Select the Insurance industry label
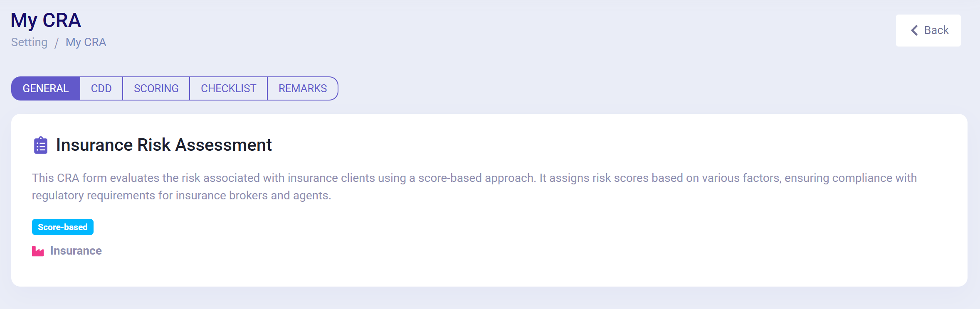This screenshot has height=309, width=980. [x=76, y=251]
